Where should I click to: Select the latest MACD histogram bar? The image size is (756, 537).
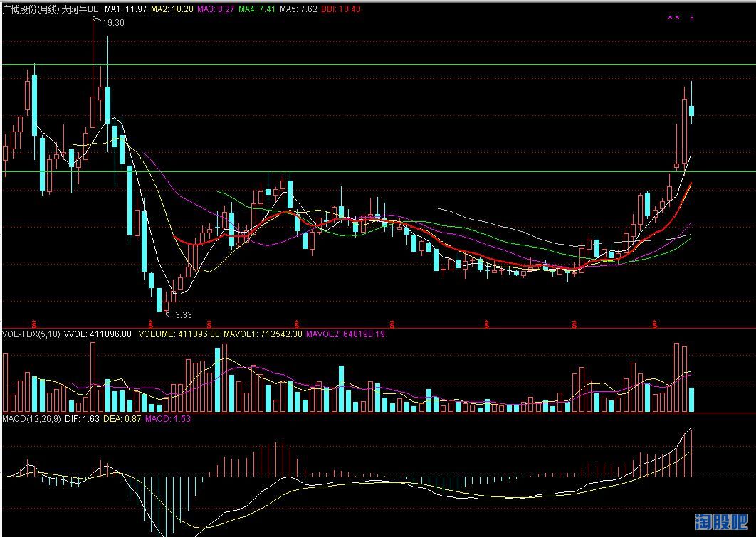tap(691, 453)
